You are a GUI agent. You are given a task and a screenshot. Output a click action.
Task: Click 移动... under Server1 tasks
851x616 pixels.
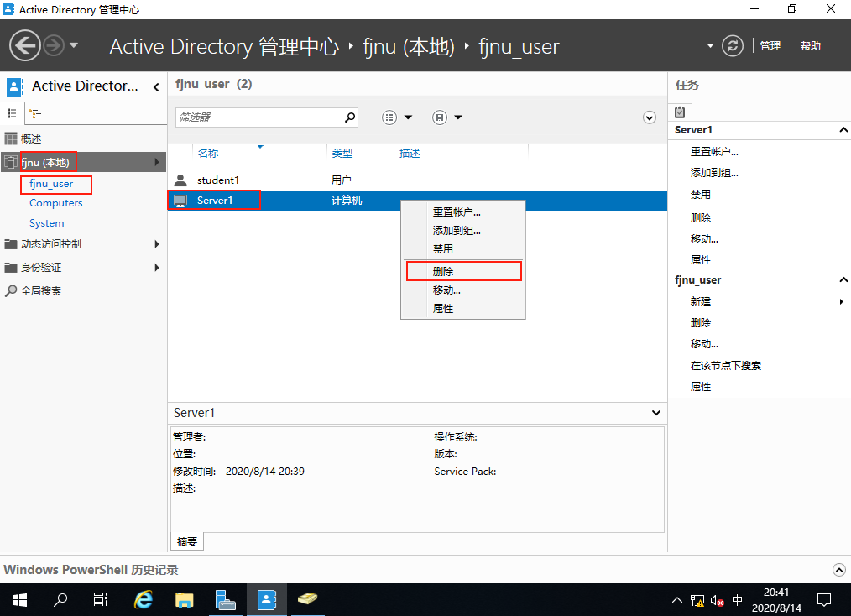(x=704, y=239)
